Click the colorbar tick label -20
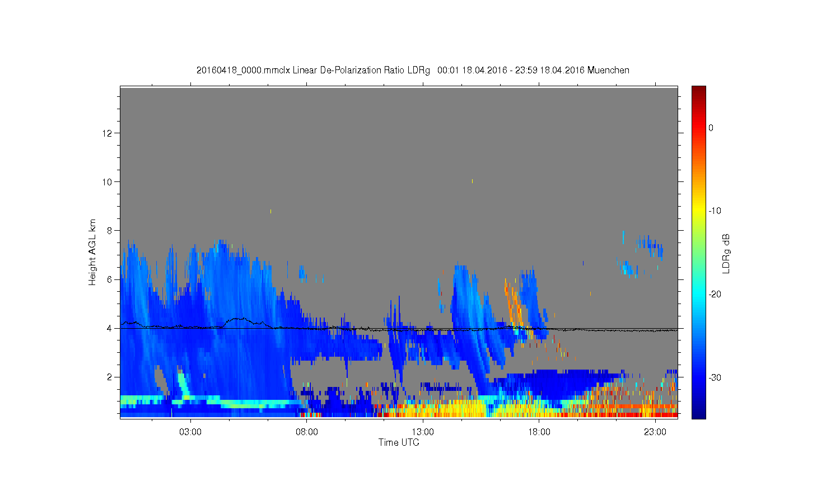This screenshot has width=840, height=504. (715, 295)
